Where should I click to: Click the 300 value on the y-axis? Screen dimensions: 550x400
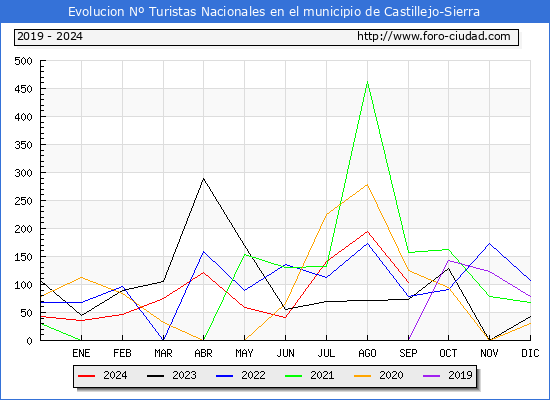point(23,173)
